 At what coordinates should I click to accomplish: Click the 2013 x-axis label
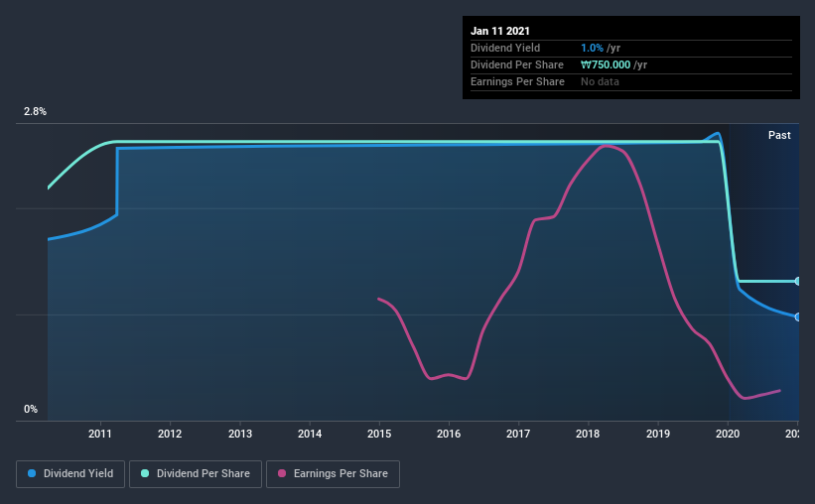(x=240, y=434)
